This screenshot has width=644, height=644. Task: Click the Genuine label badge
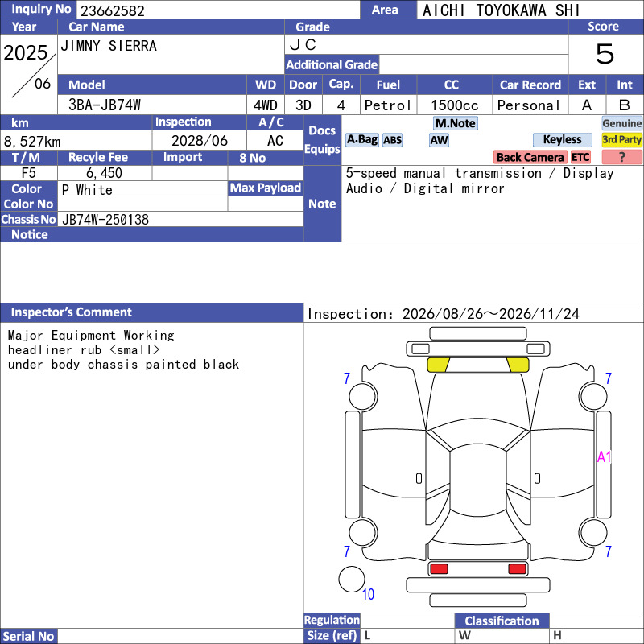click(621, 123)
